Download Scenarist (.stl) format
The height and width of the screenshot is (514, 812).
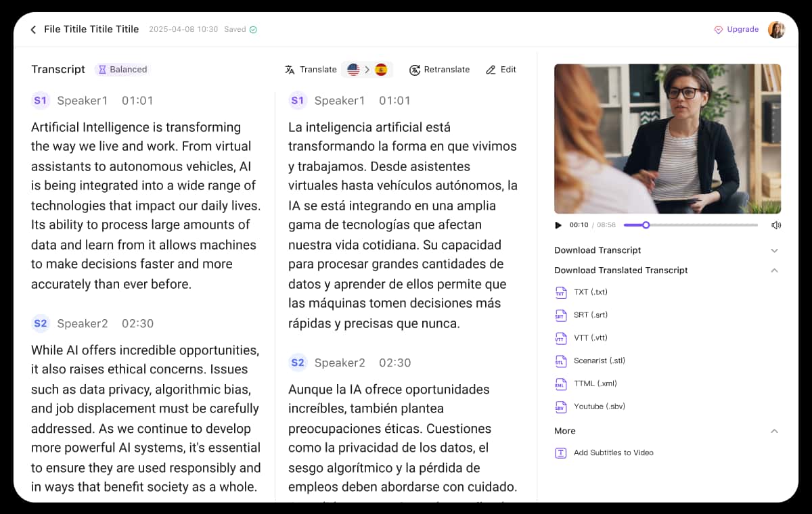pos(599,361)
